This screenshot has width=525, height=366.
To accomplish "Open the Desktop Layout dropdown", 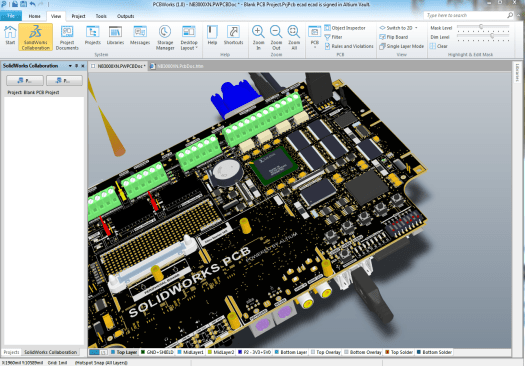I will 189,38.
